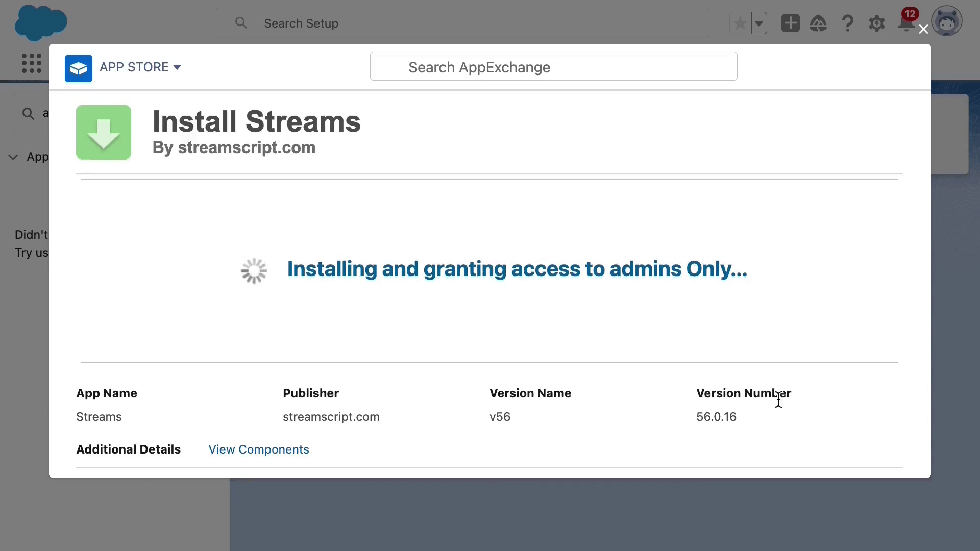Image resolution: width=980 pixels, height=551 pixels.
Task: Click the Search Setup field
Action: [x=461, y=23]
